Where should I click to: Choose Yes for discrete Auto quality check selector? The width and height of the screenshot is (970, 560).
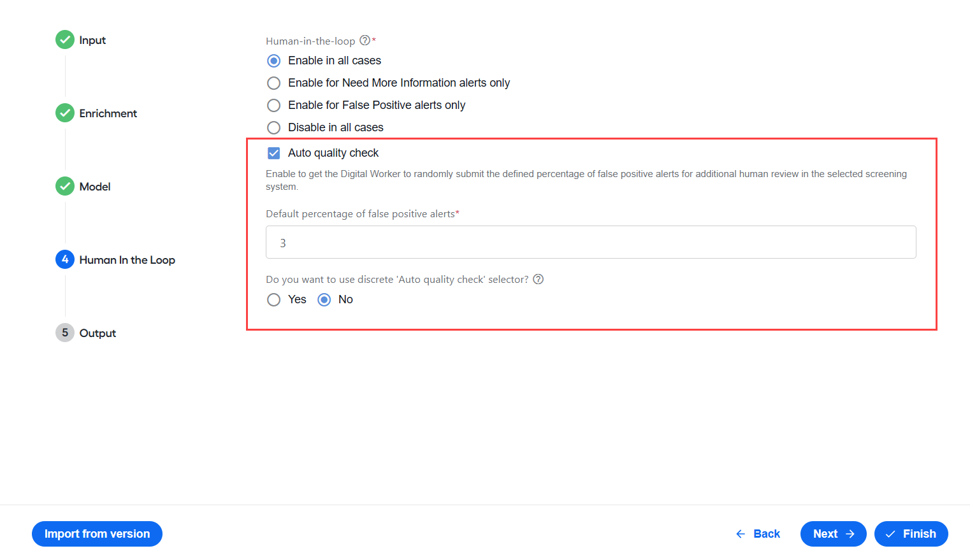tap(273, 299)
